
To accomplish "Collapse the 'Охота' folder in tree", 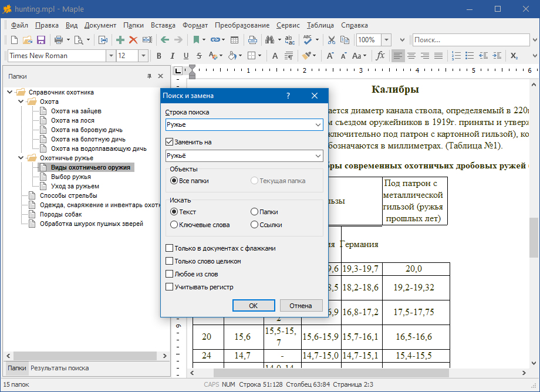I will (x=19, y=102).
